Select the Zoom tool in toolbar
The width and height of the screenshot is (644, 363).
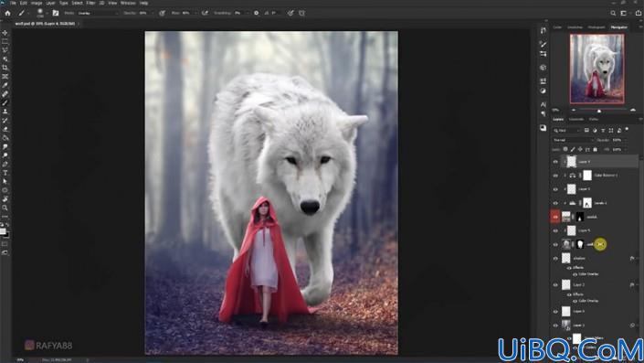pos(5,208)
